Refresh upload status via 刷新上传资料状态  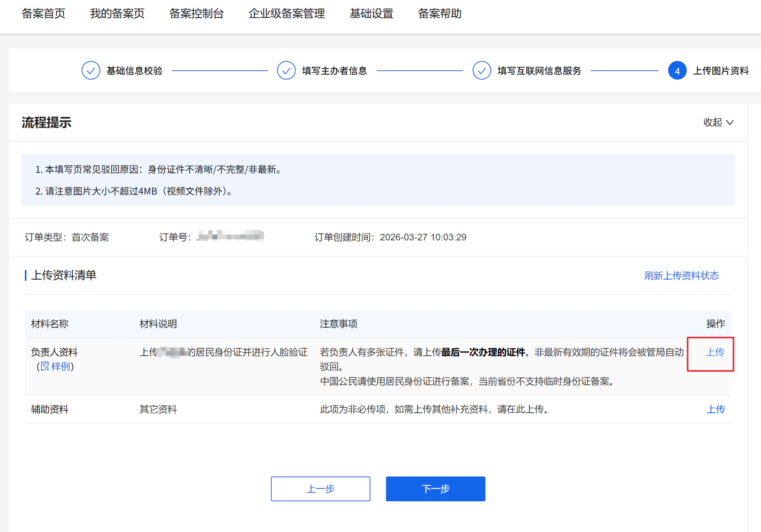tap(681, 276)
